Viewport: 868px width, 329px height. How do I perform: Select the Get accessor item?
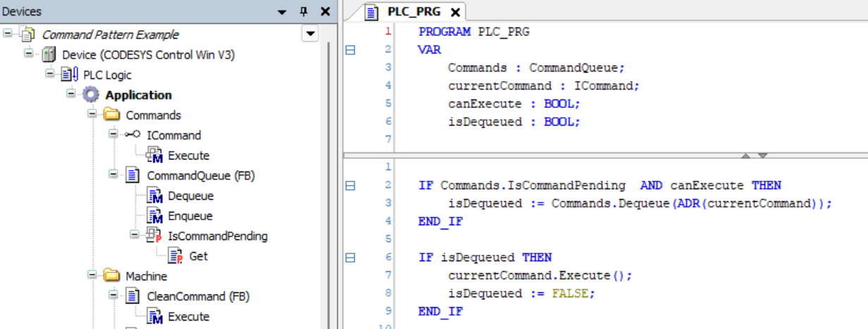(199, 256)
